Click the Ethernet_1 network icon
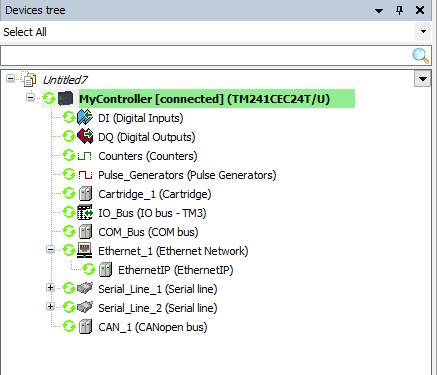Viewport: 437px width, 375px height. pyautogui.click(x=85, y=250)
